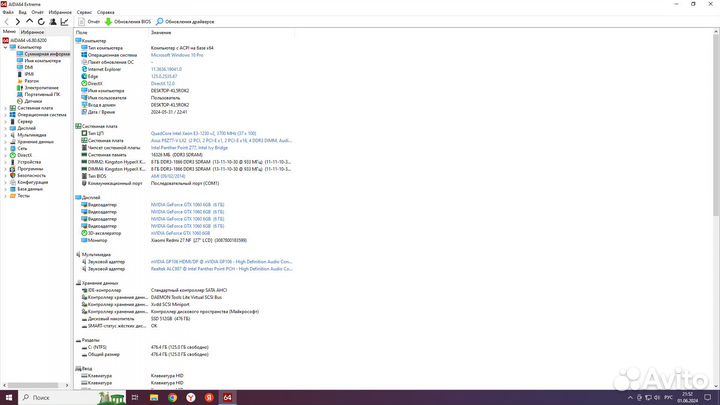Open the Microsoft Windows 10 Pro link
Image resolution: width=720 pixels, height=405 pixels.
pyautogui.click(x=177, y=55)
